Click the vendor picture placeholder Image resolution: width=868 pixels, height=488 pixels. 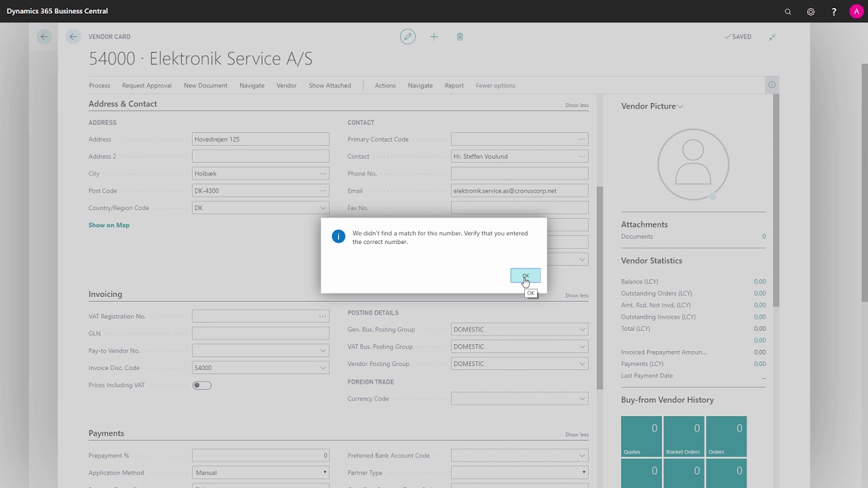[x=693, y=164]
